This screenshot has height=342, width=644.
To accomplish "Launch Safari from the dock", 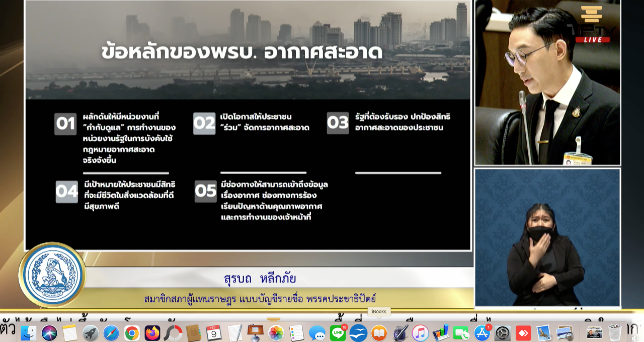I will (x=111, y=333).
